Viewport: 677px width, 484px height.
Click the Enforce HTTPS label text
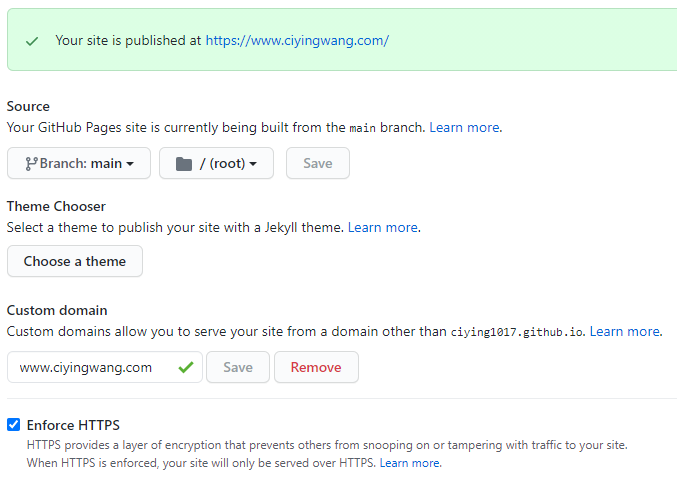[73, 425]
